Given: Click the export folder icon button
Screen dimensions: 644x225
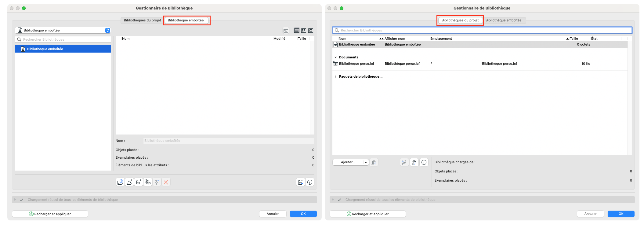Looking at the screenshot, I should [x=129, y=182].
